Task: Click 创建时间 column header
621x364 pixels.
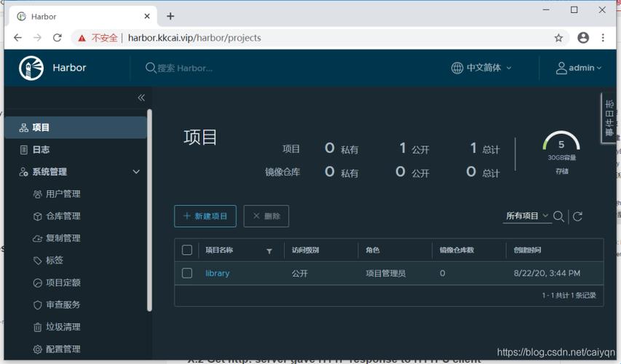Action: coord(527,250)
